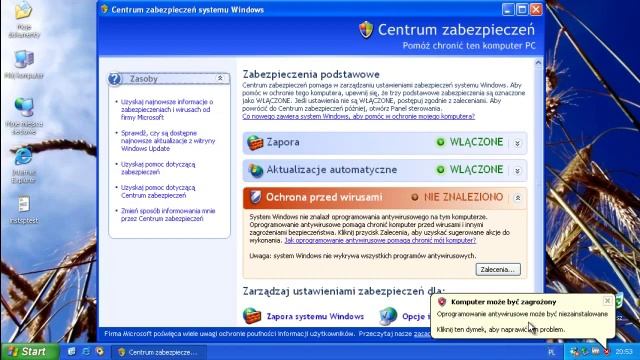Maximize the Centrum zabezpieczeń window
640x360 pixels.
522,9
